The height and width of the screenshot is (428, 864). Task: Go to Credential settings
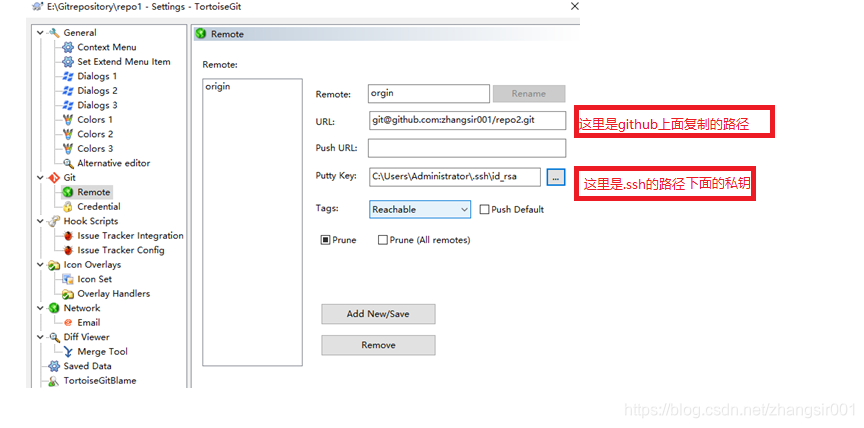pos(99,207)
